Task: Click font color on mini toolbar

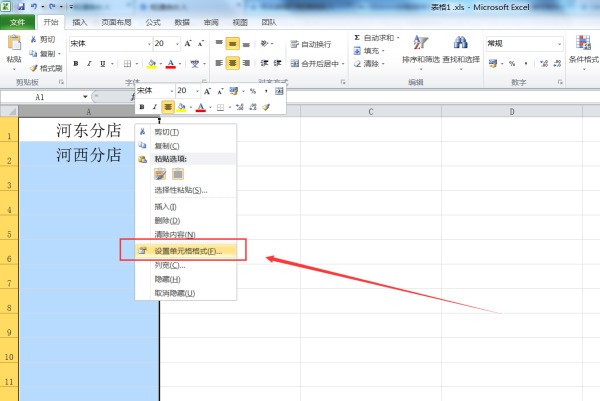Action: [x=201, y=107]
